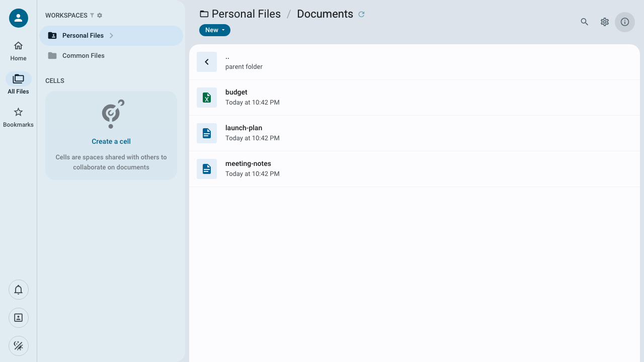Viewport: 644px width, 362px height.
Task: Open the user avatar profile icon
Action: click(18, 18)
